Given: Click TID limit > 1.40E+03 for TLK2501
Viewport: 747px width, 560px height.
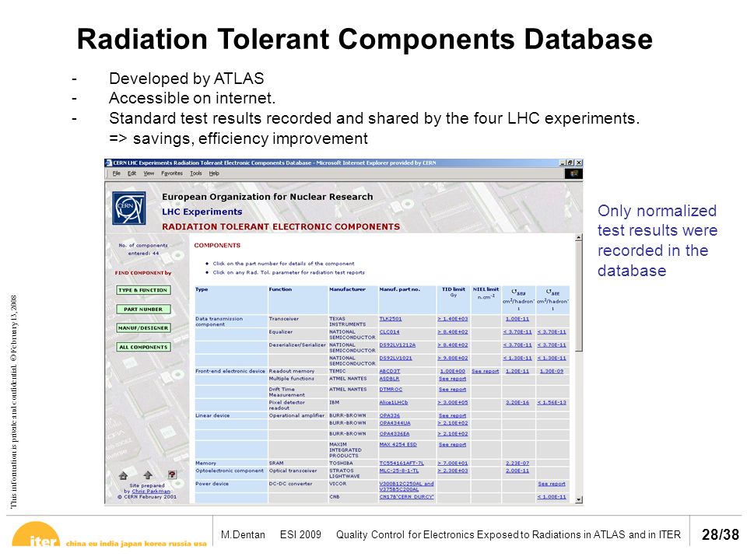Looking at the screenshot, I should tap(453, 319).
